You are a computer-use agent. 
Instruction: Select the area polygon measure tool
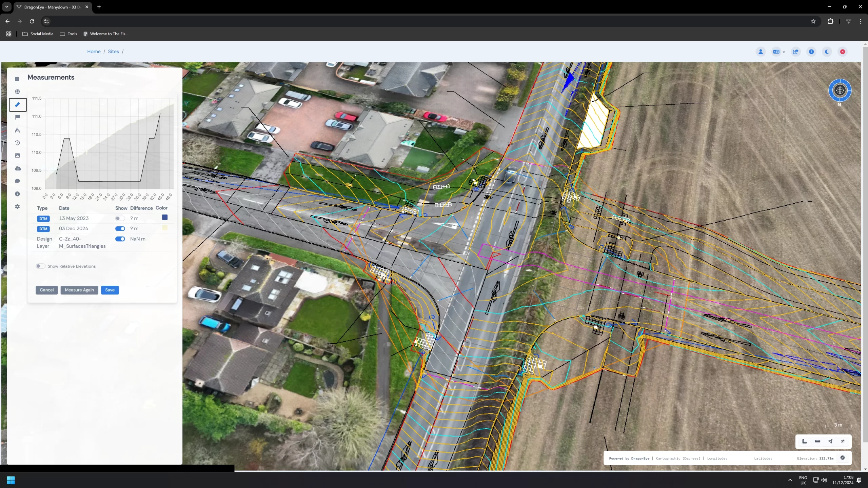point(830,441)
